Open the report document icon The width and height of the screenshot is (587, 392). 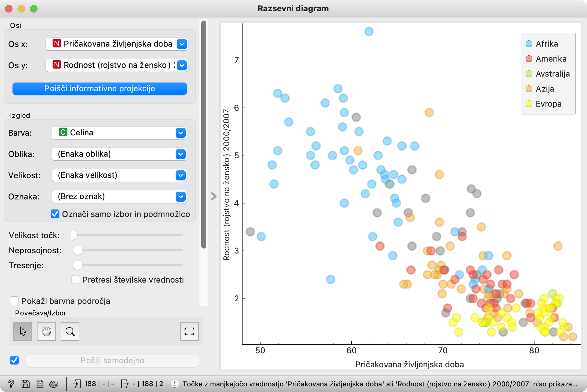pos(40,384)
